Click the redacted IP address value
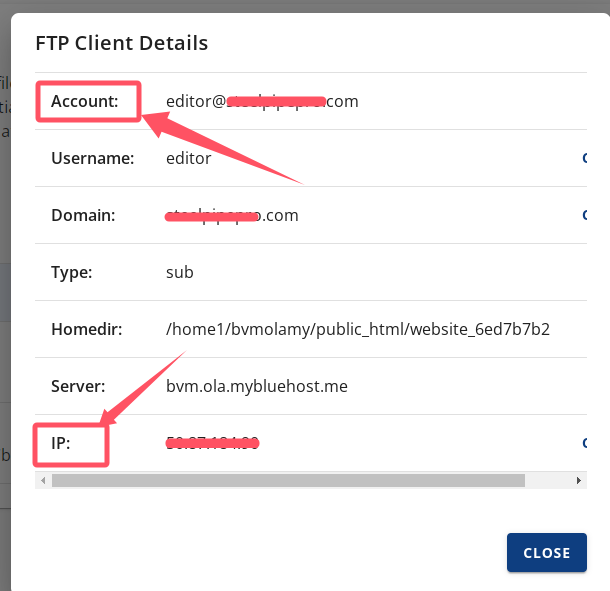 click(x=213, y=442)
